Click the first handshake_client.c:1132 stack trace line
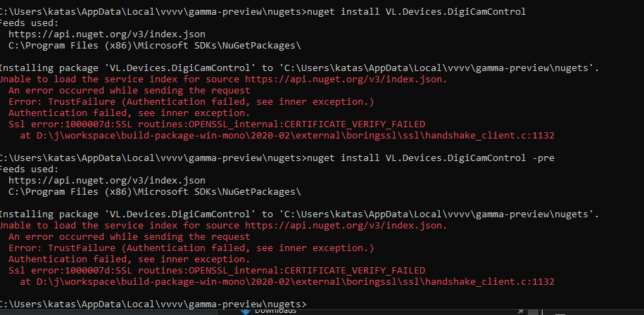644x315 pixels. coord(287,135)
